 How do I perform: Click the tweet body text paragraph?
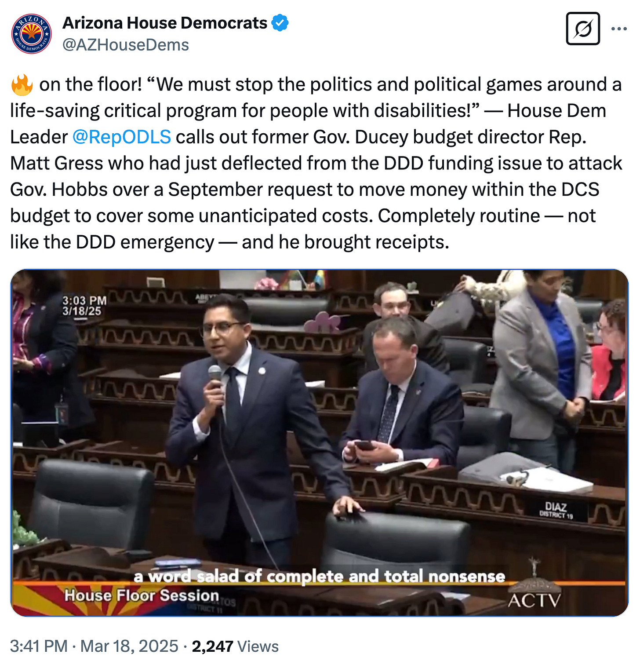(x=316, y=163)
